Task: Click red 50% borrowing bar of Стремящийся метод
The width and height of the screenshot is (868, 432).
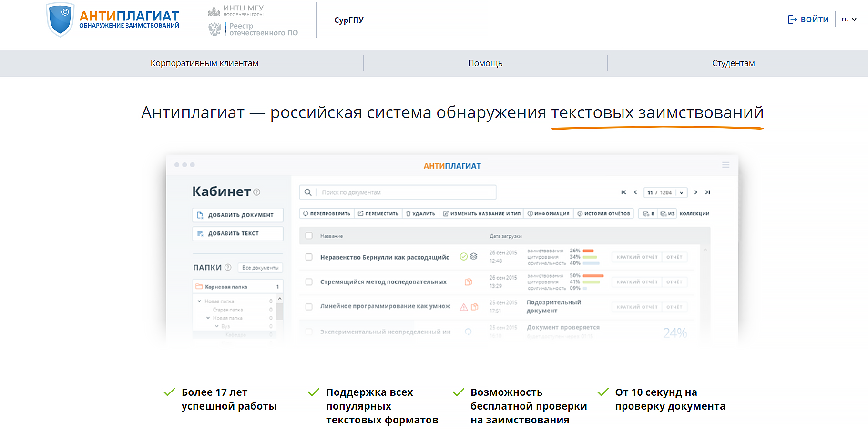Action: [x=593, y=276]
